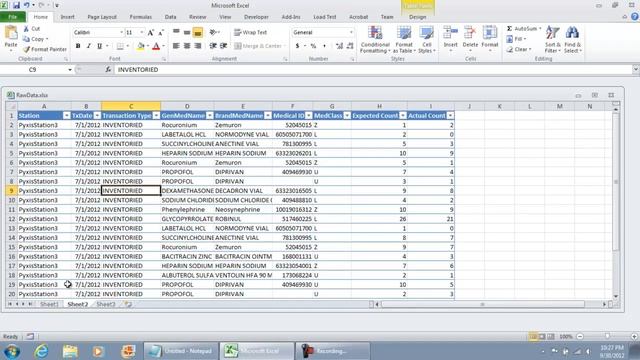
Task: Open the File tab
Action: 13,17
